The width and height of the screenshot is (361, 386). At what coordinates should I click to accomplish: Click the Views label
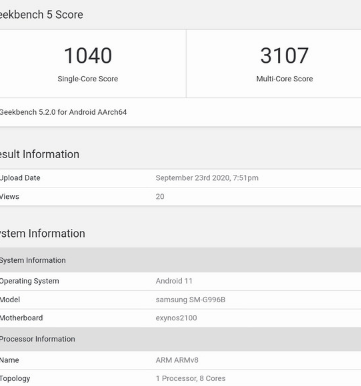(10, 197)
